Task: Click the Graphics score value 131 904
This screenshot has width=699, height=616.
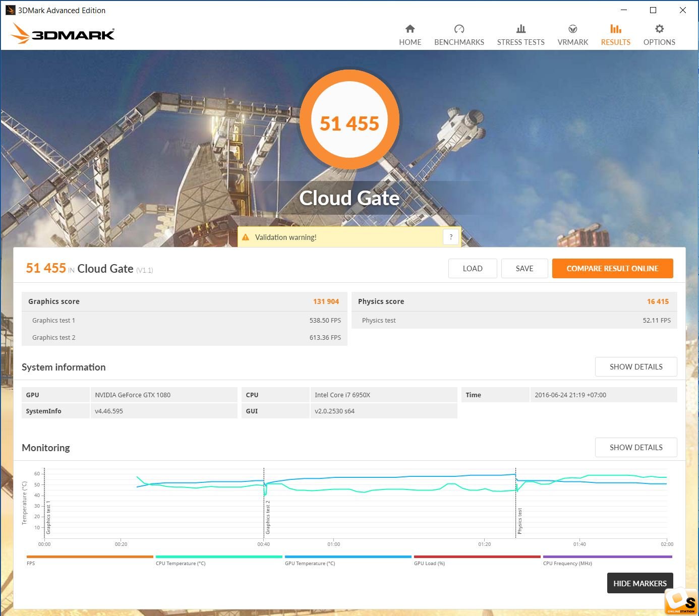Action: coord(326,301)
